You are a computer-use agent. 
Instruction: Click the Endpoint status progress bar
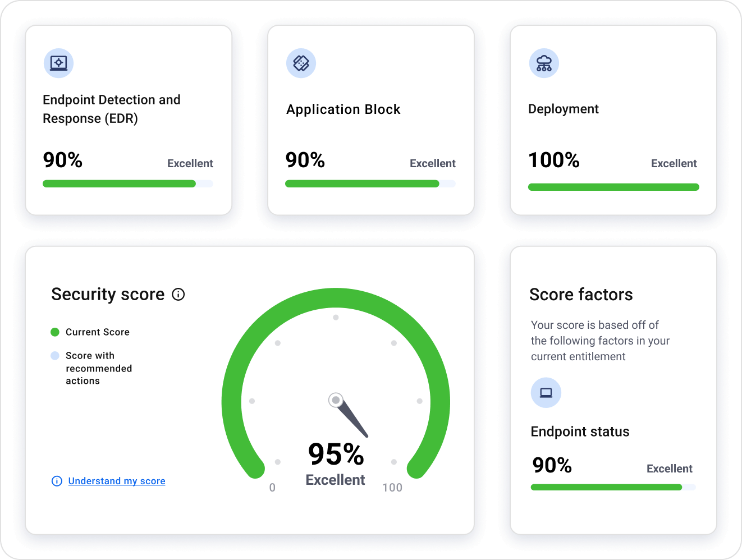[x=613, y=487]
